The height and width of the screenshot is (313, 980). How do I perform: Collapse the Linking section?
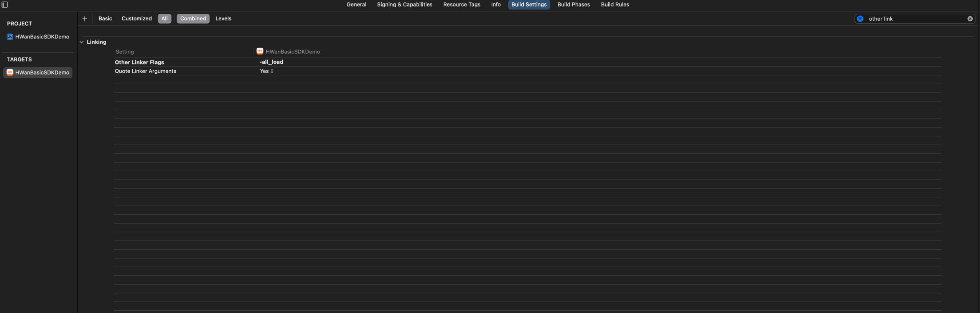pyautogui.click(x=82, y=42)
